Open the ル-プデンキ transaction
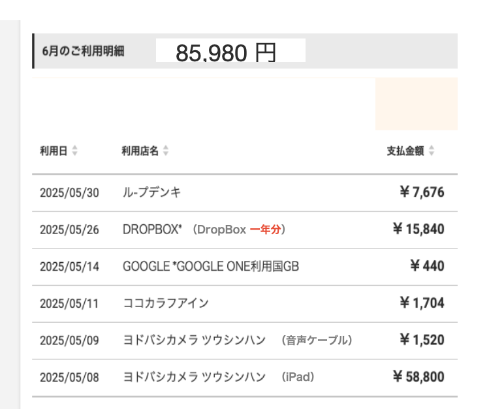This screenshot has height=420, width=504. [152, 192]
